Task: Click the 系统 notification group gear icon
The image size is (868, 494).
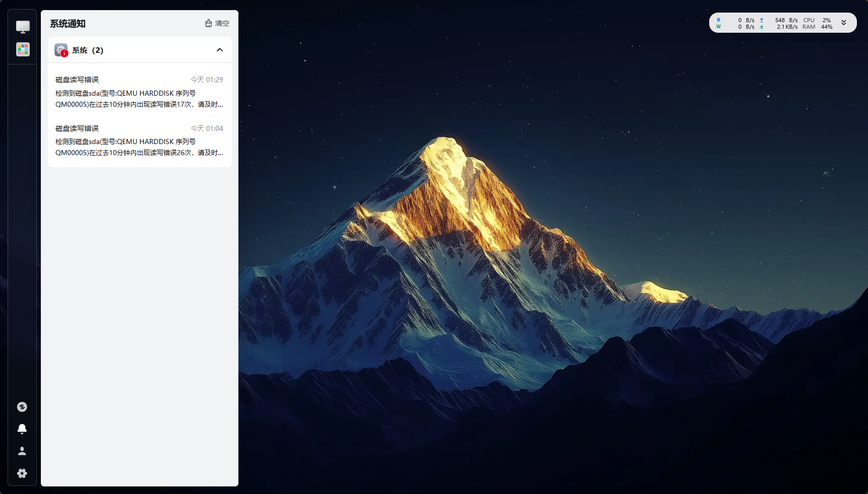Action: [x=61, y=50]
